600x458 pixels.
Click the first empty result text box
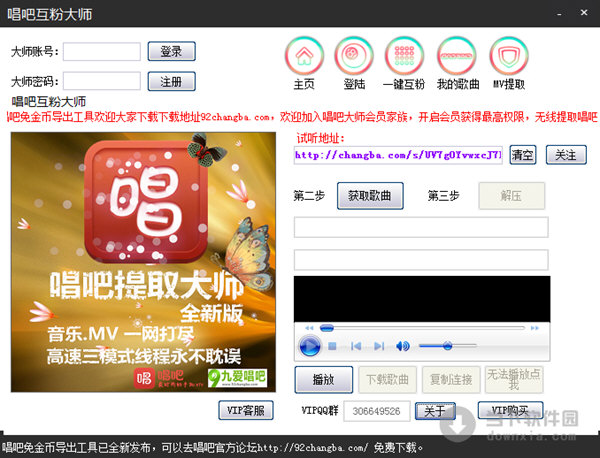point(421,227)
